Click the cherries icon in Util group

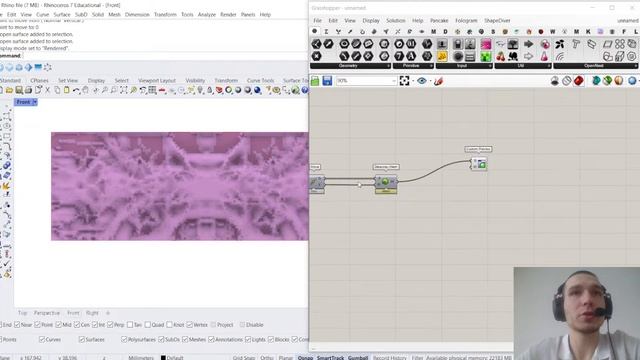pyautogui.click(x=501, y=56)
